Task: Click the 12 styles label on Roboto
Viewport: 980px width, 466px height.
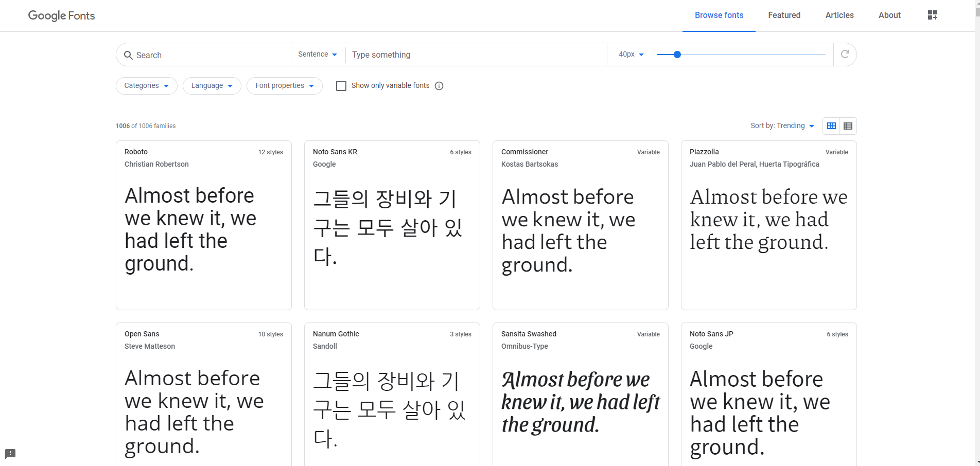Action: pyautogui.click(x=271, y=152)
